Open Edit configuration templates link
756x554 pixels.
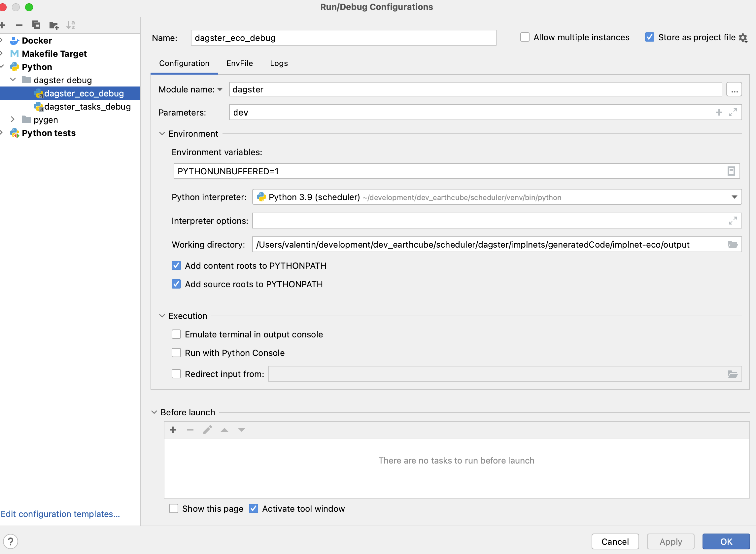60,514
